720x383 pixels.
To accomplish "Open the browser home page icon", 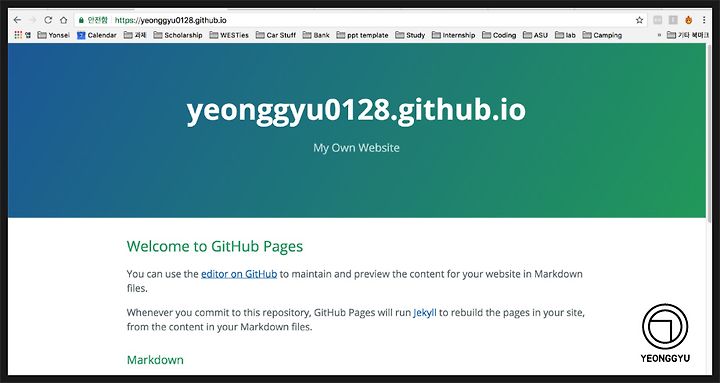I will pyautogui.click(x=63, y=20).
